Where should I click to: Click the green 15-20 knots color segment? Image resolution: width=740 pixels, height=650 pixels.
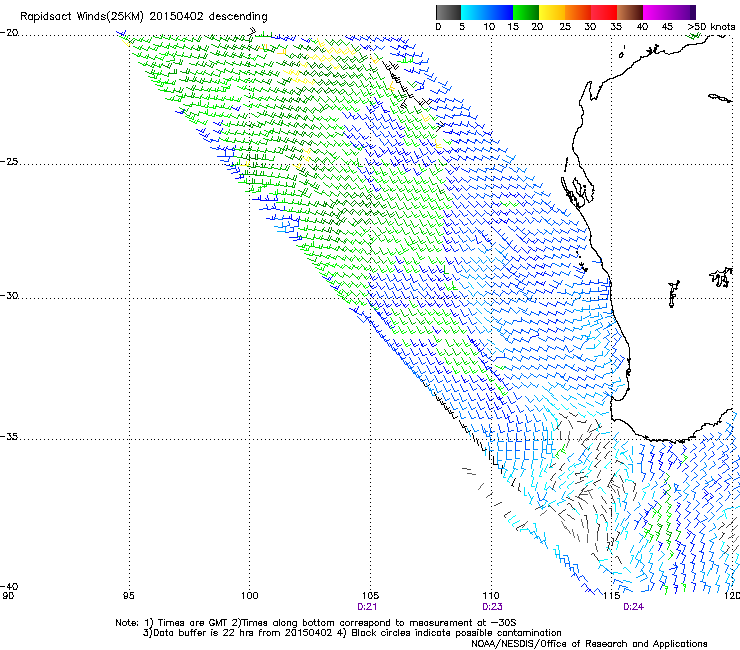click(526, 12)
